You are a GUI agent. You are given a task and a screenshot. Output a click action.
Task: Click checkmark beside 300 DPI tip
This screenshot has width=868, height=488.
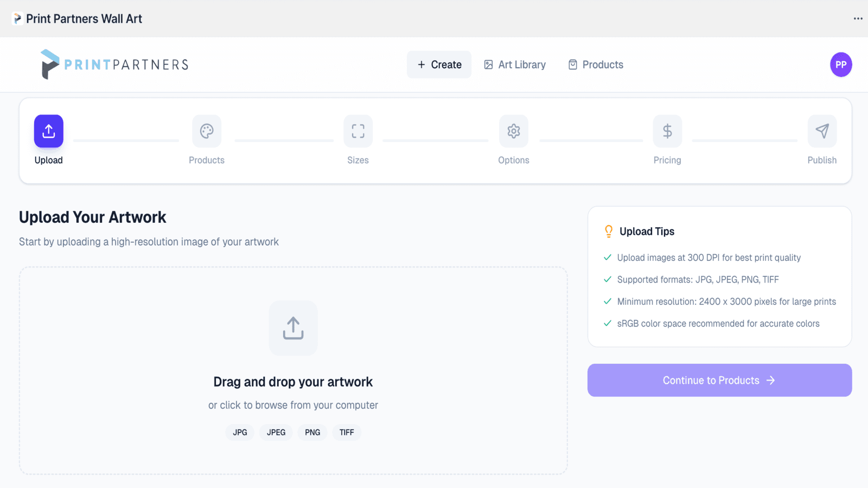pos(608,258)
